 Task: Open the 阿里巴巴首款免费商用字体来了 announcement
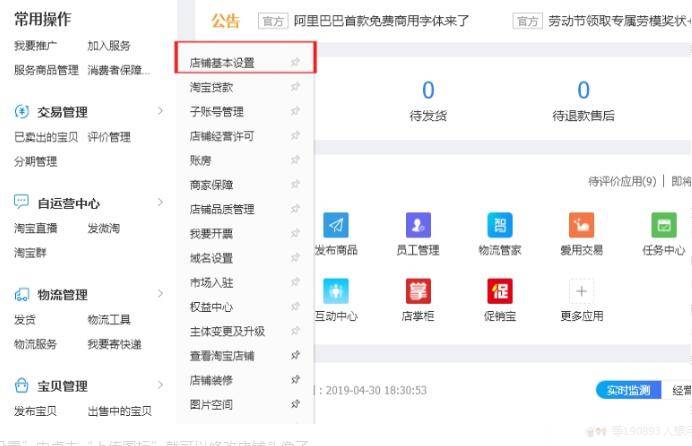click(381, 21)
